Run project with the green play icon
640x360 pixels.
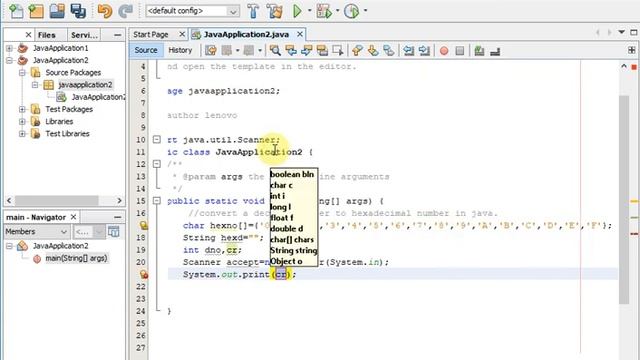pyautogui.click(x=297, y=11)
